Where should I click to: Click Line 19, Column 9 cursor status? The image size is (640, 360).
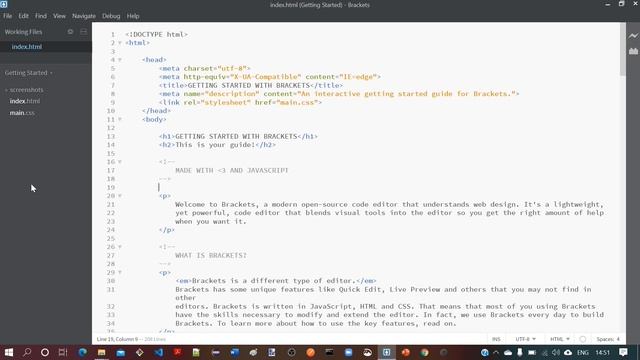pos(118,339)
